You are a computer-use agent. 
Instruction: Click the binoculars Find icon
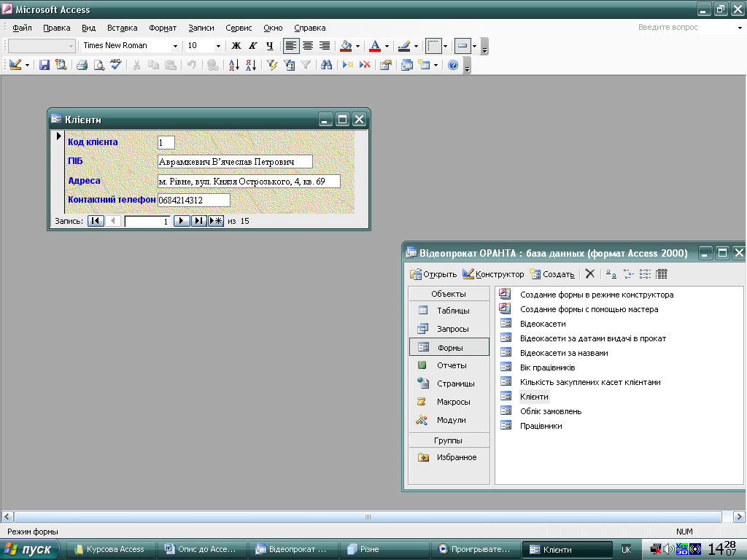[x=326, y=65]
